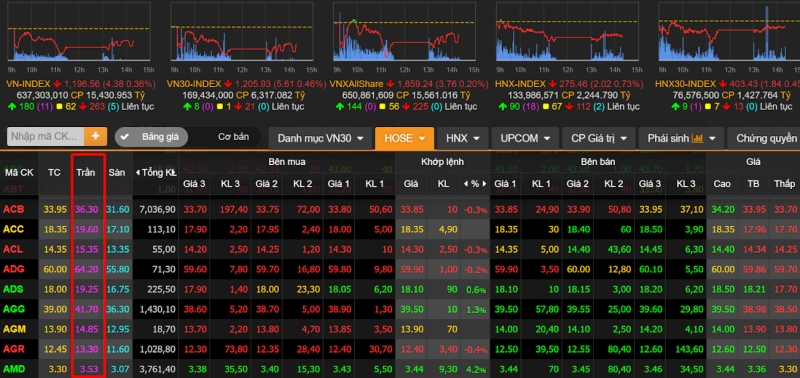Image resolution: width=800 pixels, height=378 pixels.
Task: Click red down arrow next to VN-INDEX
Action: [x=57, y=84]
